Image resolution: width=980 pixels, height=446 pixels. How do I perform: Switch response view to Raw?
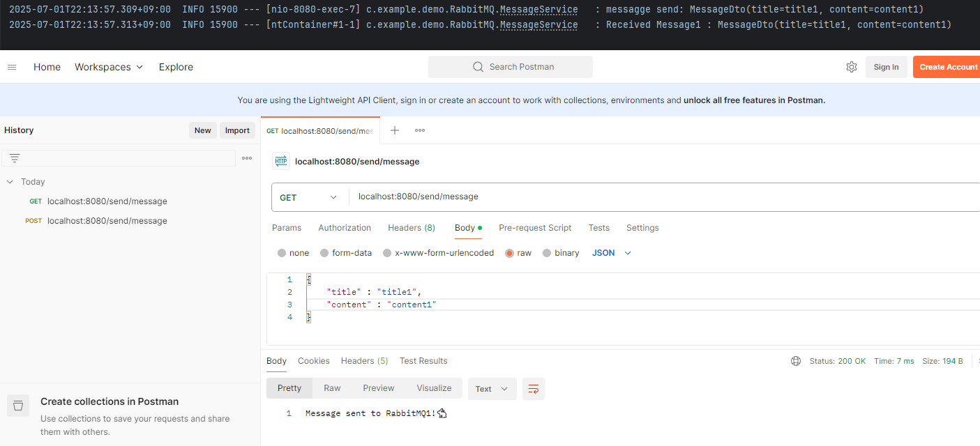click(332, 388)
